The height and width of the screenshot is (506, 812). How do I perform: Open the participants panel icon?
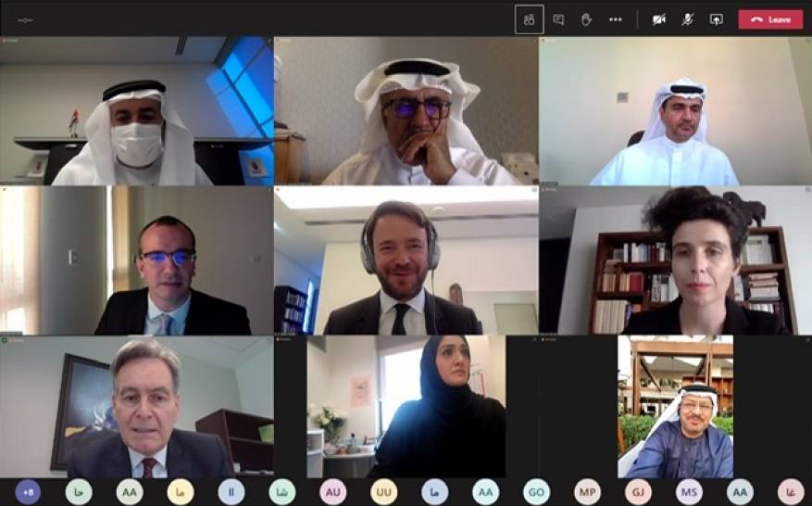530,19
